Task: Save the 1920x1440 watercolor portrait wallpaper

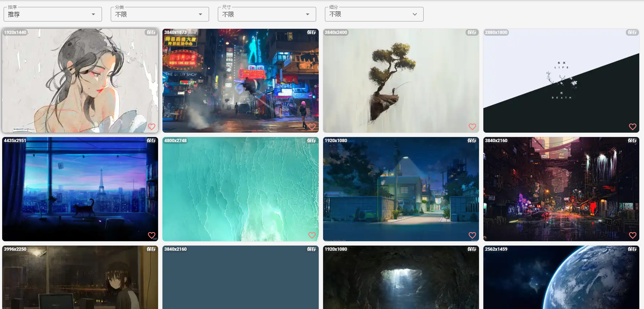Action: (151, 32)
